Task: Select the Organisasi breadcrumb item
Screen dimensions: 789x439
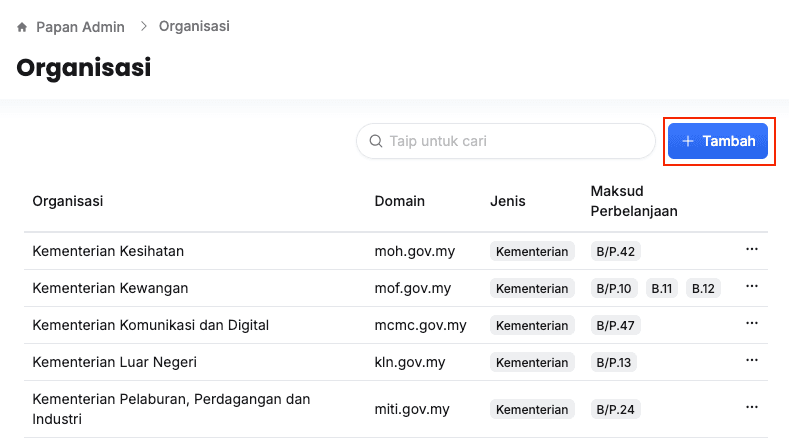Action: pos(194,26)
